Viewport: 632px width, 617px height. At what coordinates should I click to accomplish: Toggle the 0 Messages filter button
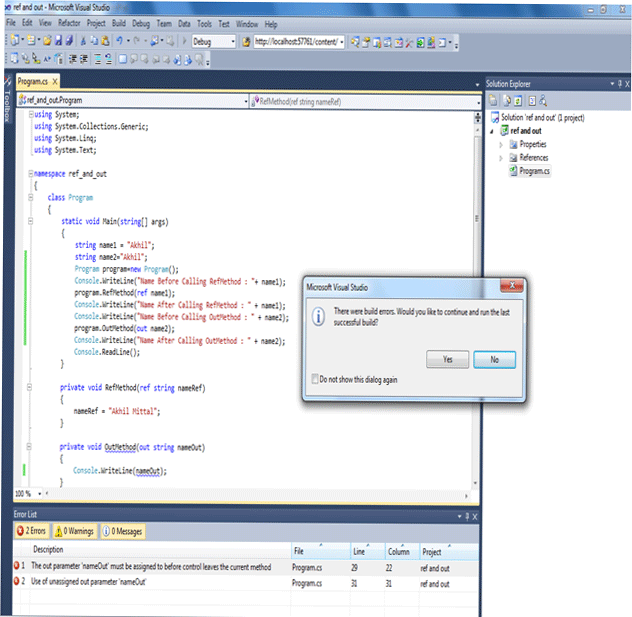[123, 532]
